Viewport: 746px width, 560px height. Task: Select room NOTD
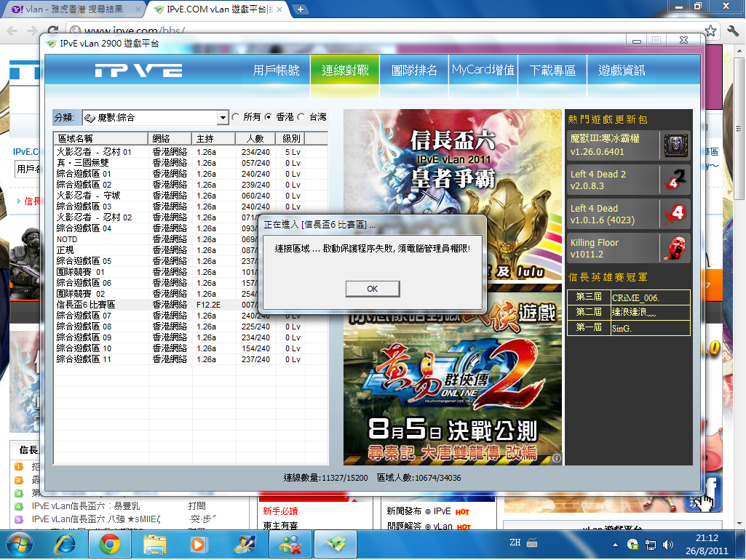(156, 239)
